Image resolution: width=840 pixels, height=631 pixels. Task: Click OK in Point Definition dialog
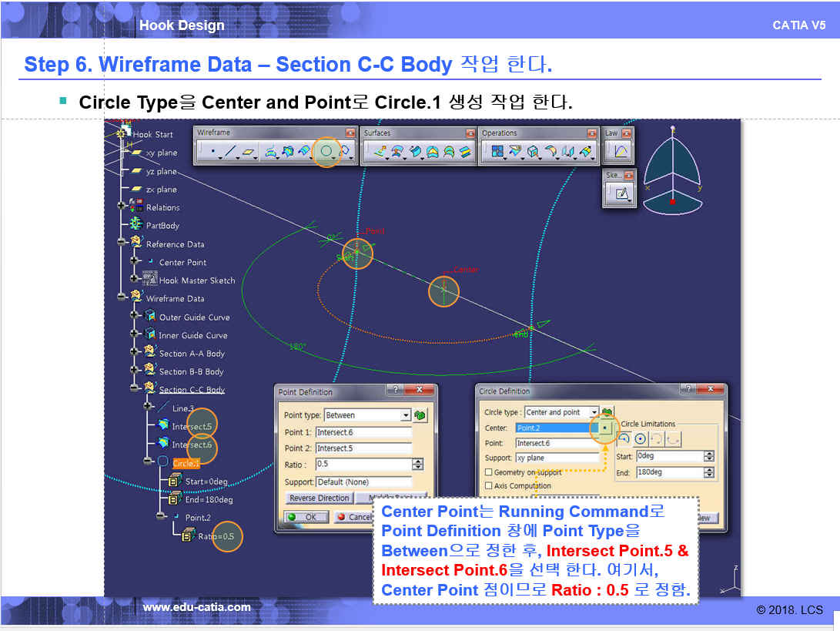pyautogui.click(x=306, y=517)
